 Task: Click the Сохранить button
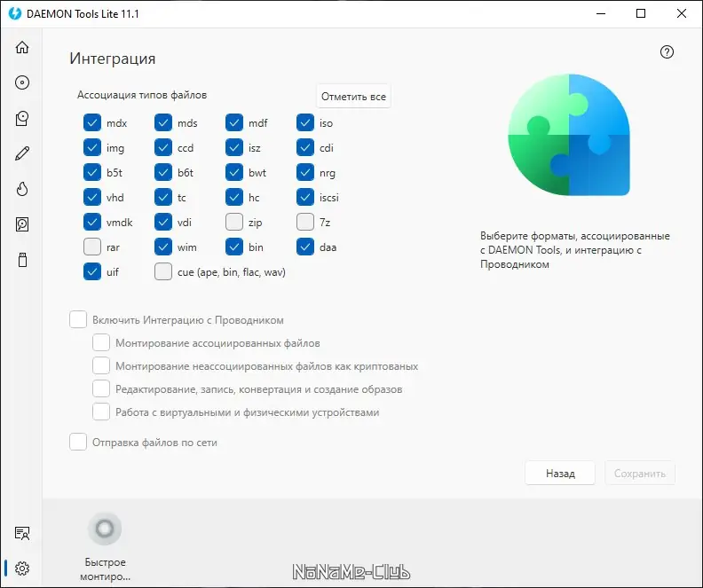pyautogui.click(x=640, y=473)
